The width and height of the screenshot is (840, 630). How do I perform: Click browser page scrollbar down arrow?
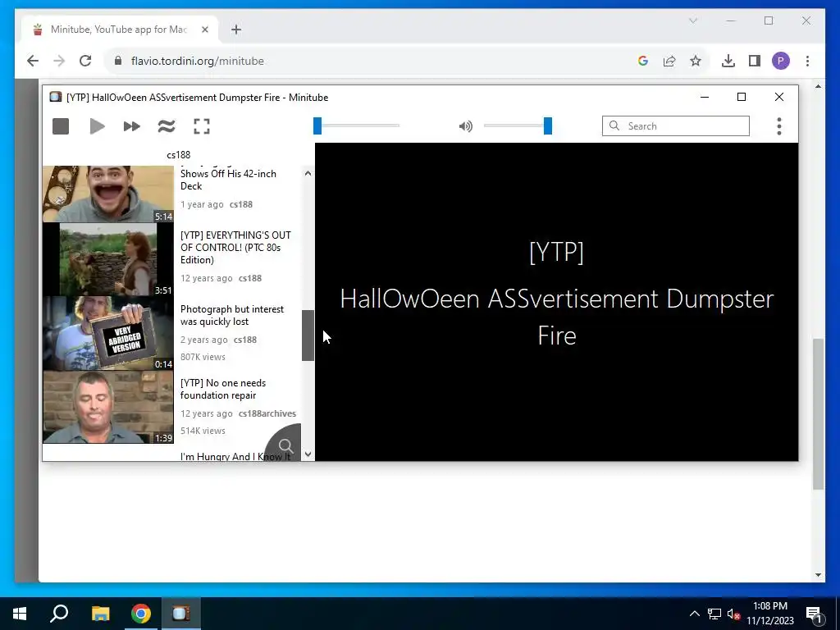(x=818, y=575)
